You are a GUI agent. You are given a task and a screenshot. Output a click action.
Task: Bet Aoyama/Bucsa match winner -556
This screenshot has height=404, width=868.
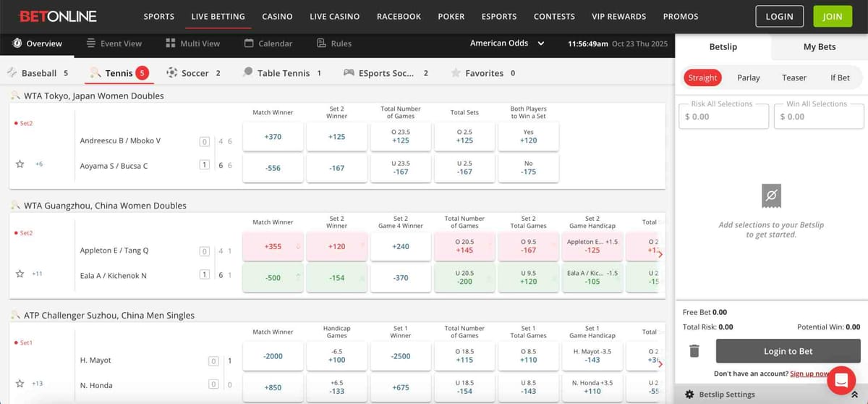tap(273, 168)
